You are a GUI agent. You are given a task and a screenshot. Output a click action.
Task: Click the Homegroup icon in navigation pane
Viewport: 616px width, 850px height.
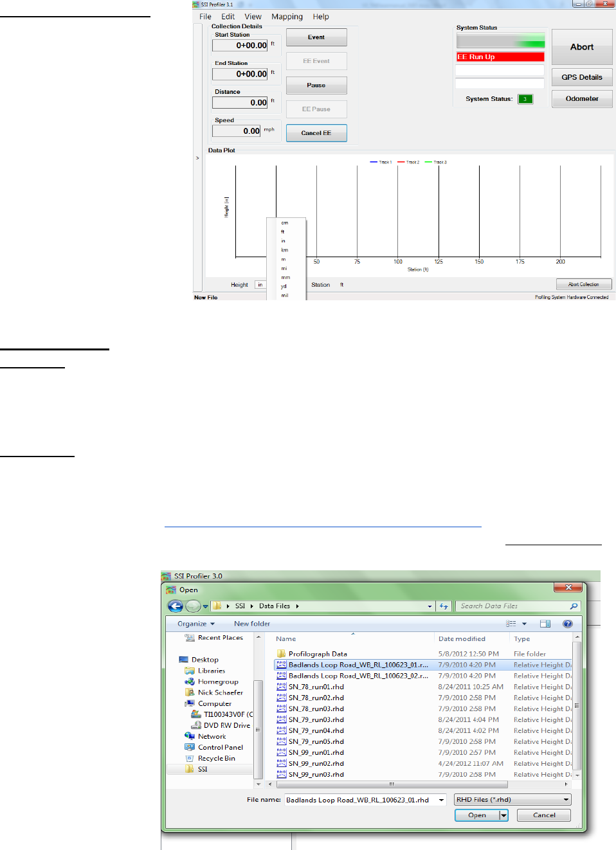click(190, 682)
